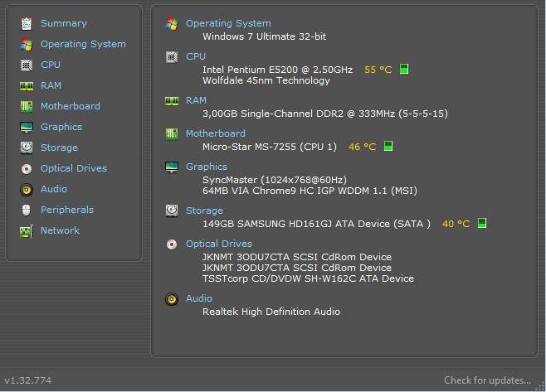The width and height of the screenshot is (546, 392).
Task: Open the Optical Drives heading in summary
Action: 219,244
